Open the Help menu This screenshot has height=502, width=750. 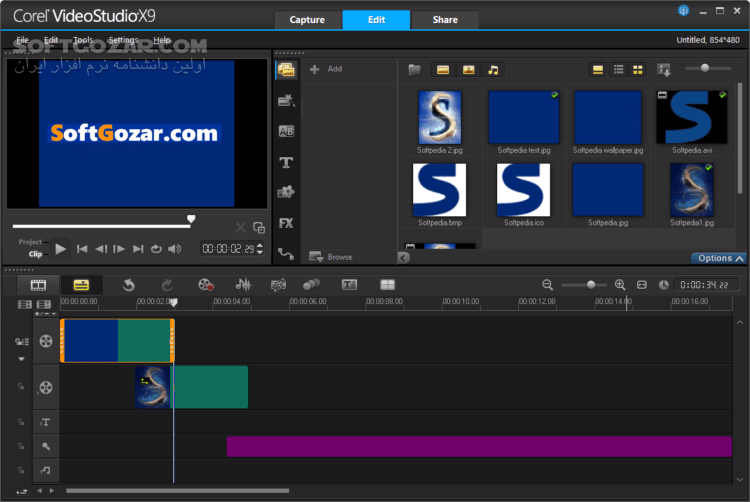pyautogui.click(x=162, y=40)
